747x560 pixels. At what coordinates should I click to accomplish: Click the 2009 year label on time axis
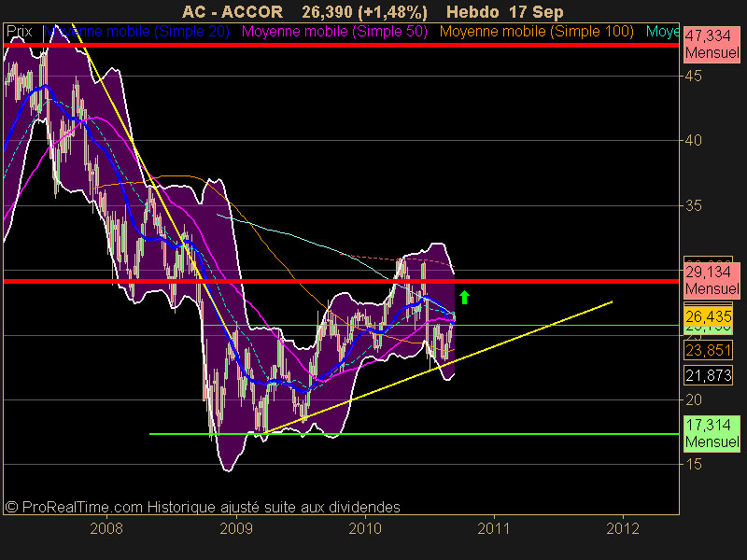coord(236,528)
